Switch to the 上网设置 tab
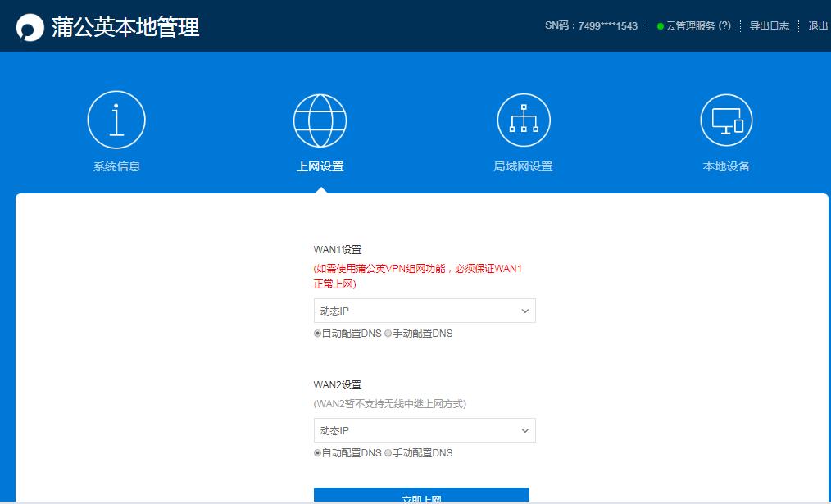 coord(320,165)
